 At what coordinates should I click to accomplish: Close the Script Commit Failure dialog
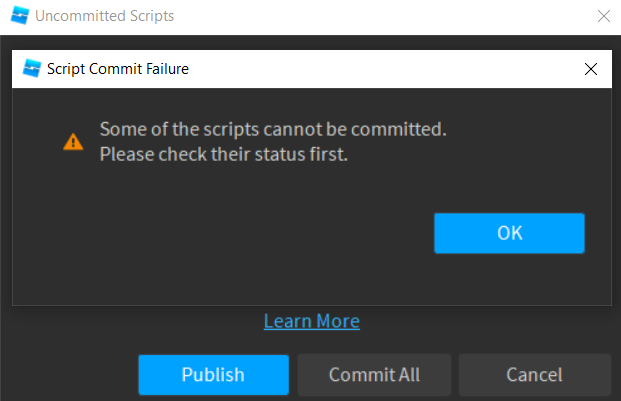[x=591, y=69]
